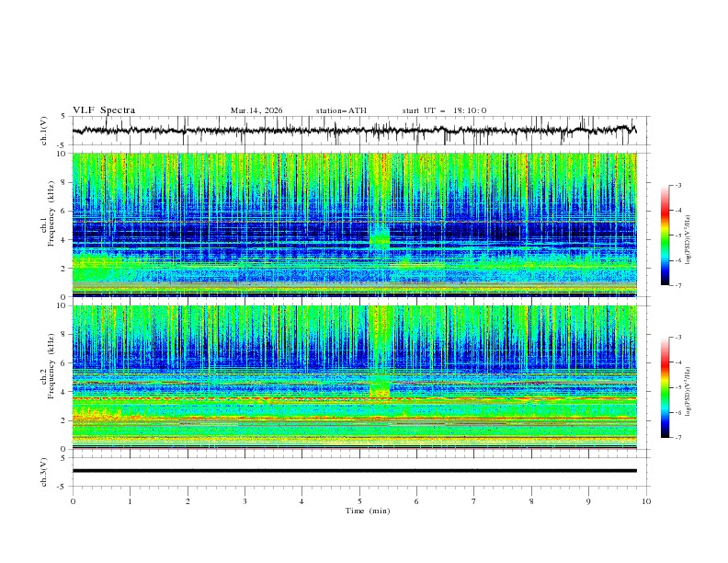Click the "ch.1(V)" waveform axis label
This screenshot has height=563, width=728.
tap(44, 131)
